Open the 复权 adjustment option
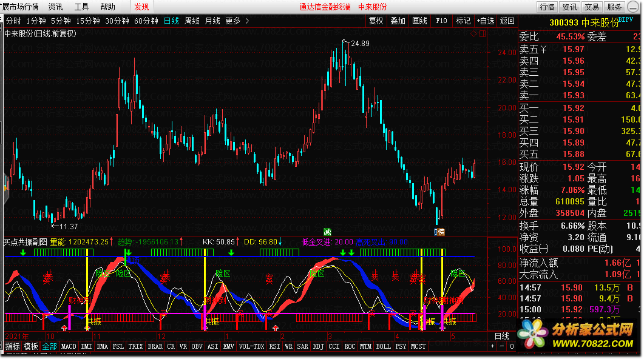Image resolution: width=644 pixels, height=359 pixels. coord(376,21)
